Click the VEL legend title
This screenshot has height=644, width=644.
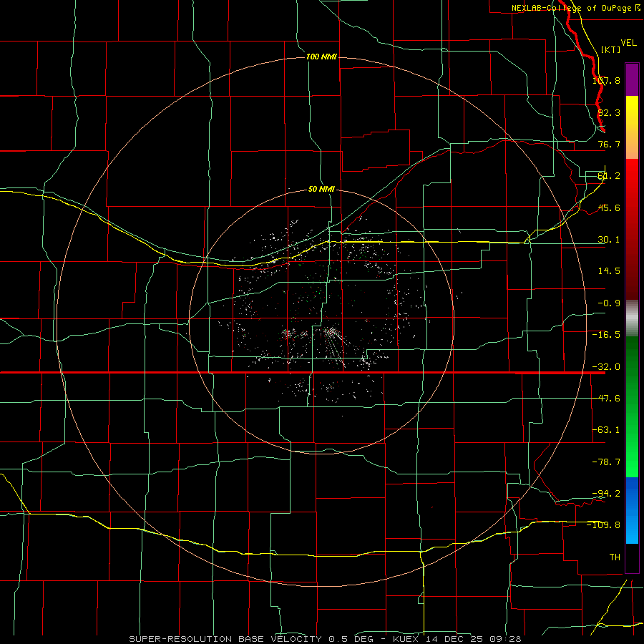coord(628,42)
